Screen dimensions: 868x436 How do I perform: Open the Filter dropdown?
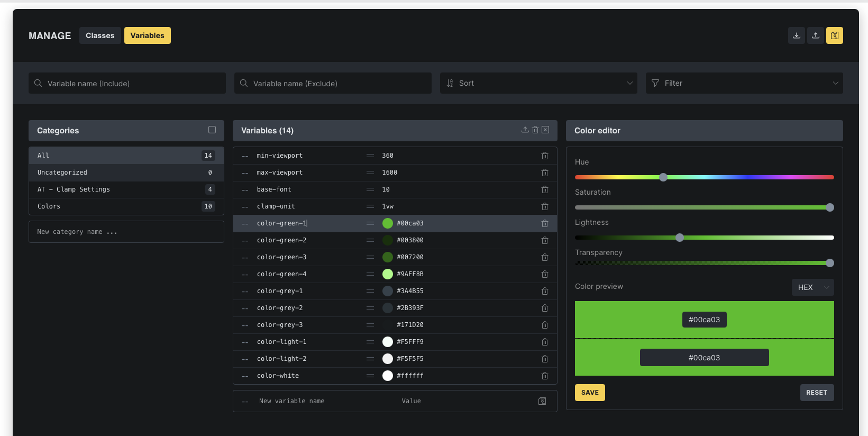point(744,83)
